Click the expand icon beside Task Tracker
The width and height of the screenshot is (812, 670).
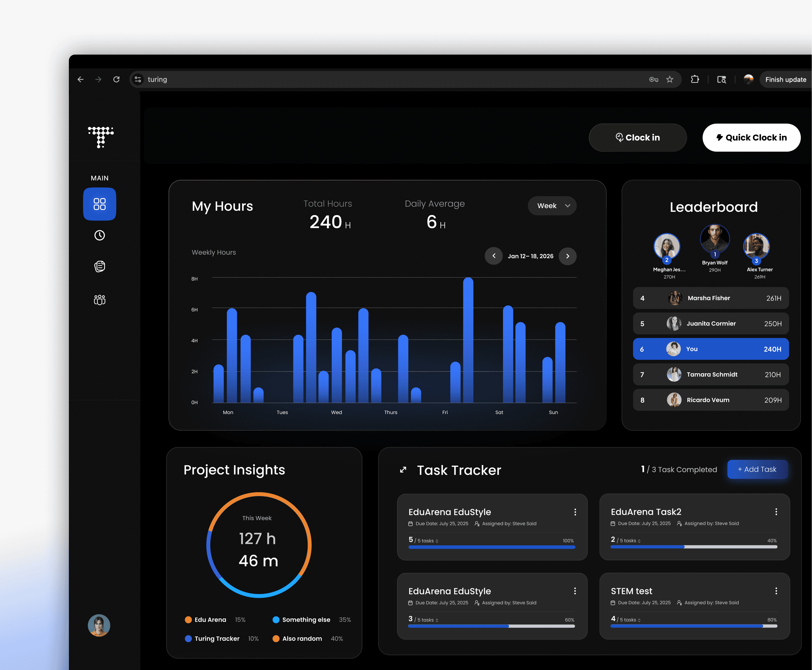(x=403, y=470)
